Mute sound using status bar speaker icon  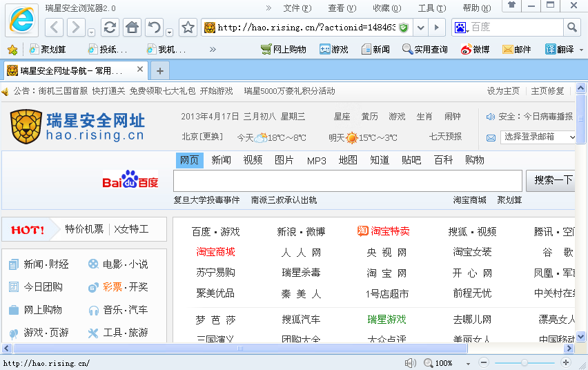click(411, 363)
